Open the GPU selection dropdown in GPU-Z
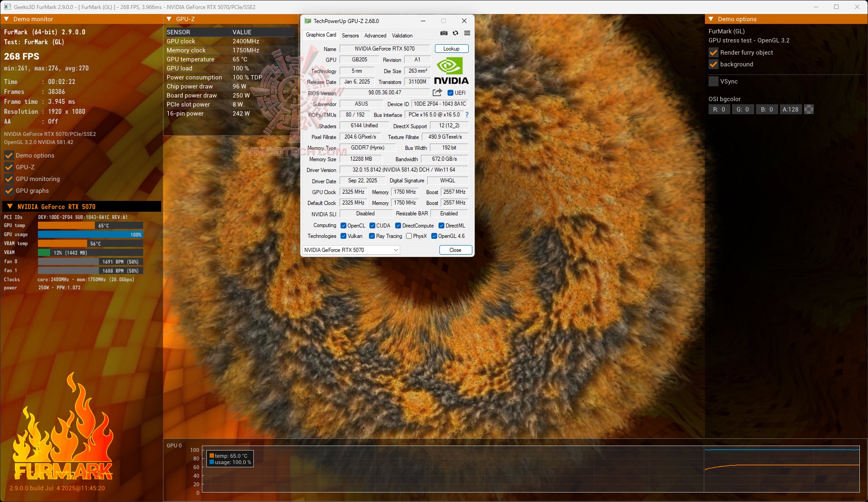 [395, 250]
